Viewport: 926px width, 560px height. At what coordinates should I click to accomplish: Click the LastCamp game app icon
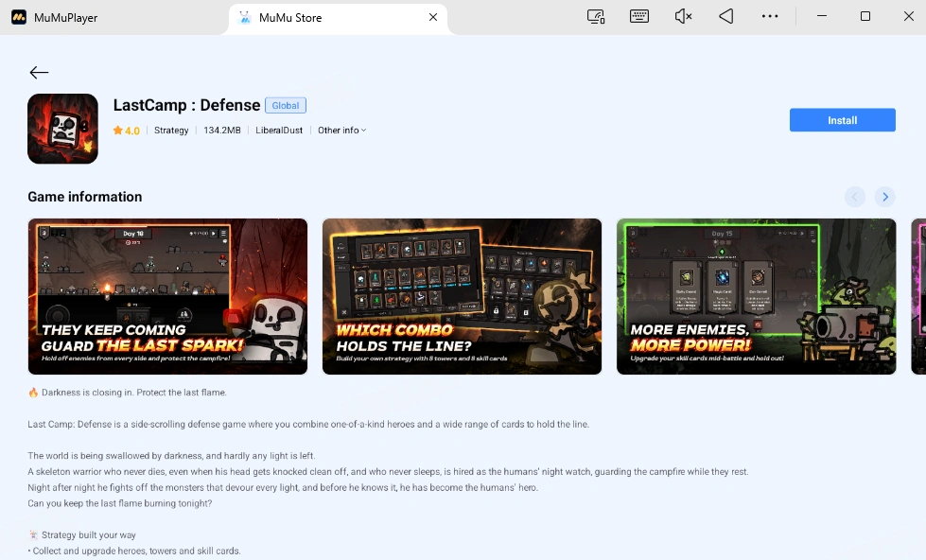62,129
